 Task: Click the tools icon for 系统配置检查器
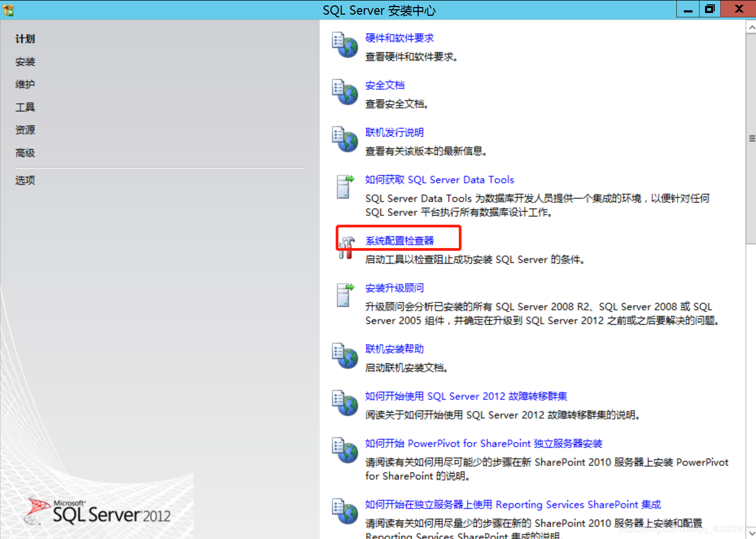(x=346, y=248)
